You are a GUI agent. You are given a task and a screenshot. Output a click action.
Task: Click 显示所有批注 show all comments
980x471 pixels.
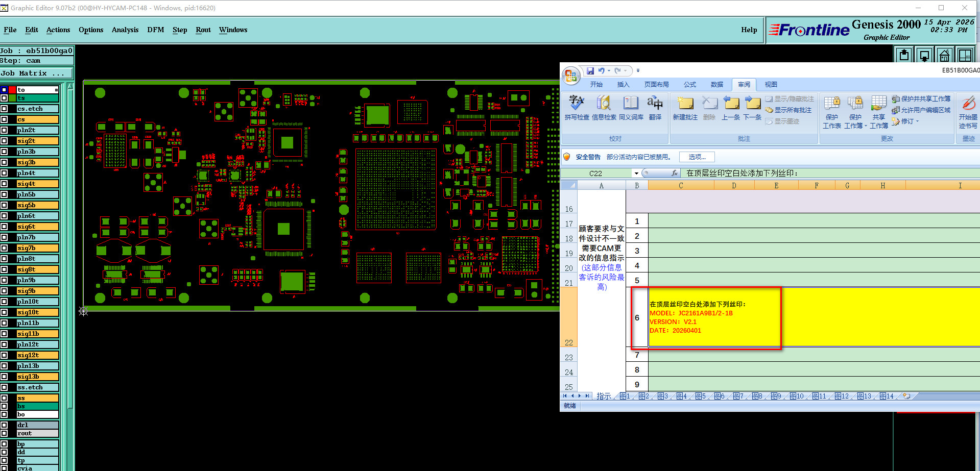[788, 110]
